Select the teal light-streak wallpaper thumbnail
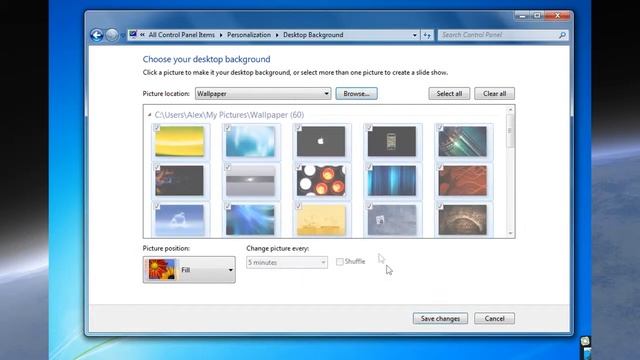The height and width of the screenshot is (360, 640). pyautogui.click(x=462, y=141)
